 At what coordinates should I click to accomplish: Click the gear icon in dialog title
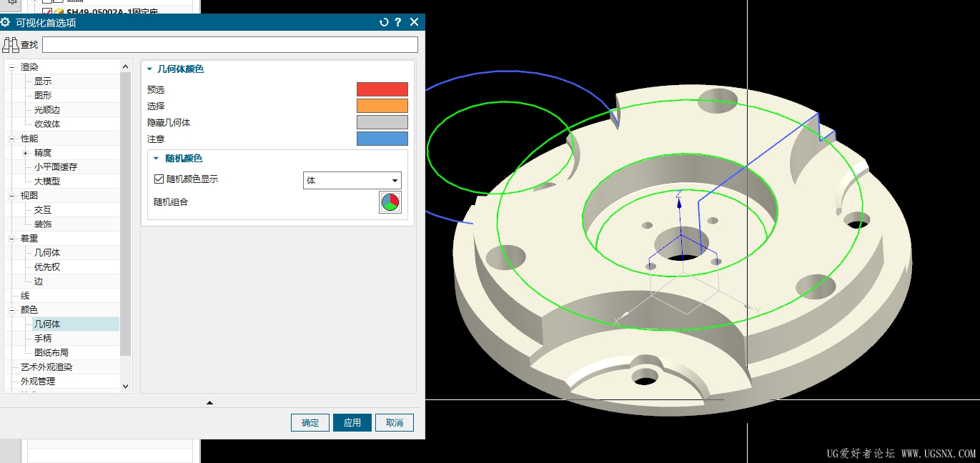(6, 22)
